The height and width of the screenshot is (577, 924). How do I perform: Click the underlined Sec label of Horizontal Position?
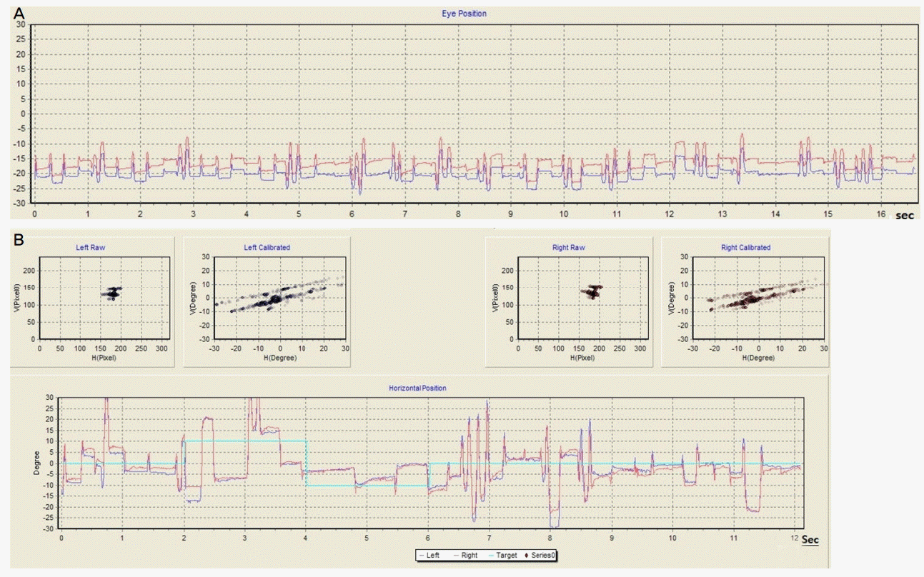click(x=810, y=540)
